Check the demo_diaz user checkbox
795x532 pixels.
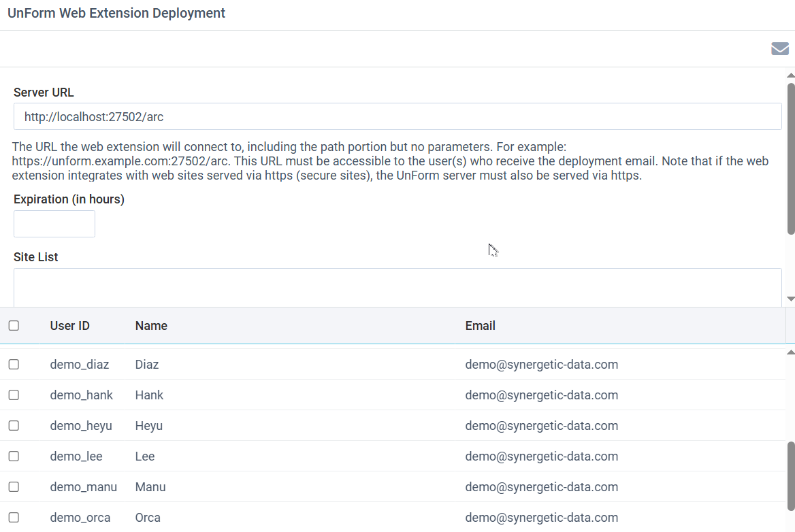pos(14,364)
